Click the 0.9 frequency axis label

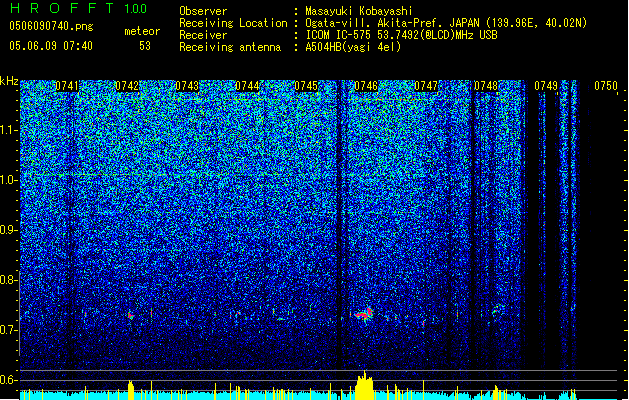[9, 230]
